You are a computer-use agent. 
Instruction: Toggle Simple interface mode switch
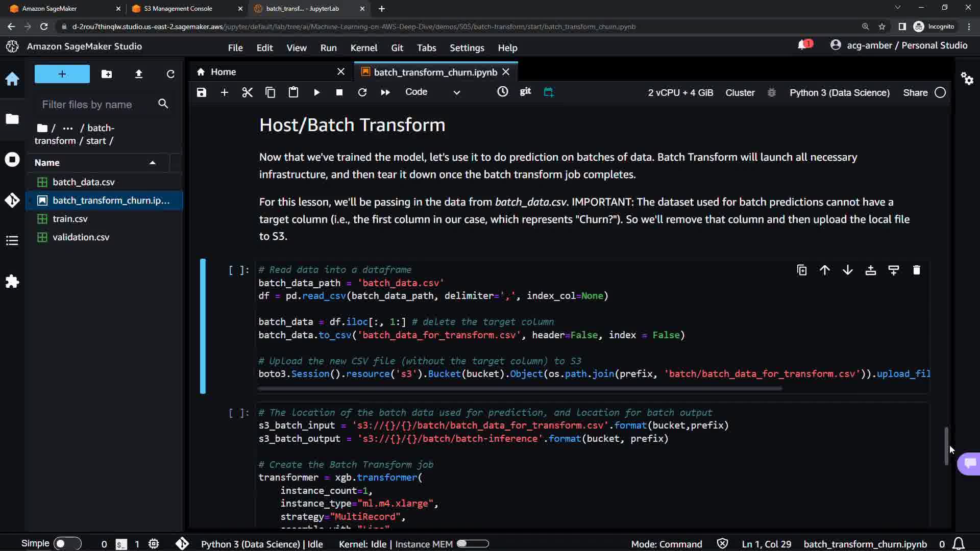67,543
